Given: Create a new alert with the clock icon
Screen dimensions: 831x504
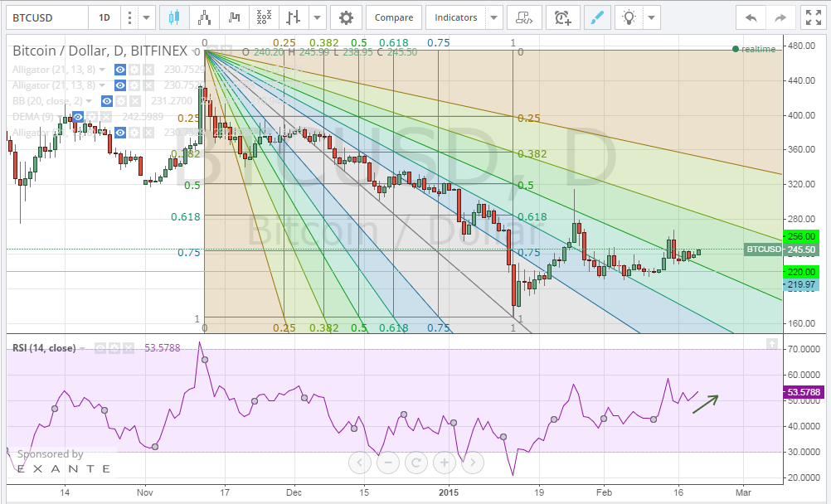Looking at the screenshot, I should coord(562,17).
